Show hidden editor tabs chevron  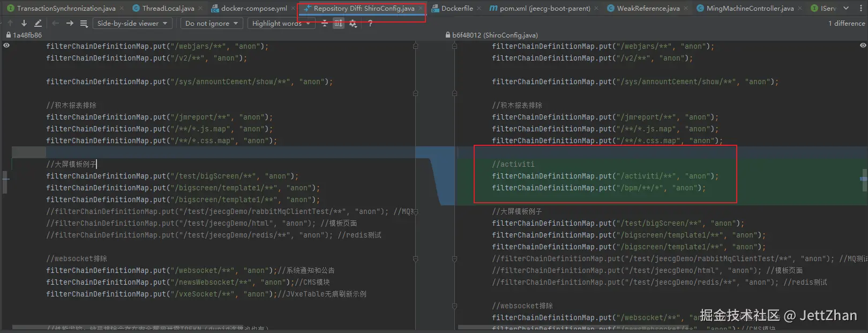point(846,8)
